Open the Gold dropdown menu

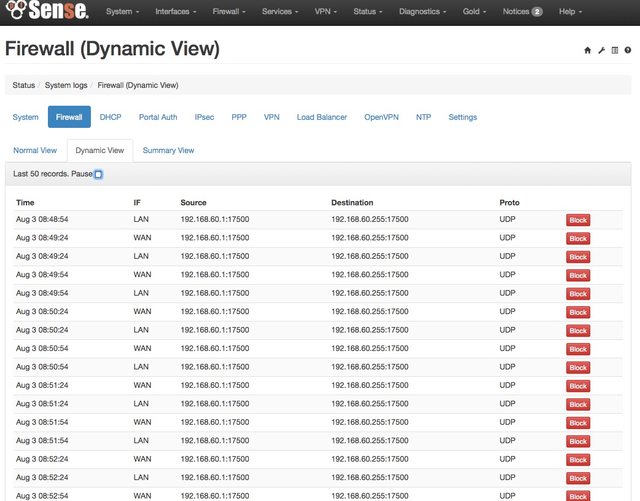coord(474,12)
